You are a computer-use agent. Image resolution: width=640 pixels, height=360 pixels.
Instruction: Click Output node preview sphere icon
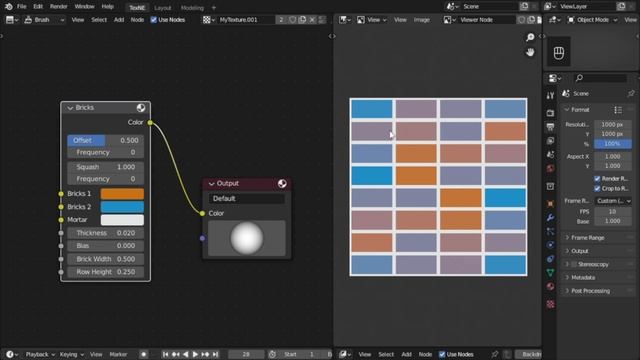click(x=282, y=184)
